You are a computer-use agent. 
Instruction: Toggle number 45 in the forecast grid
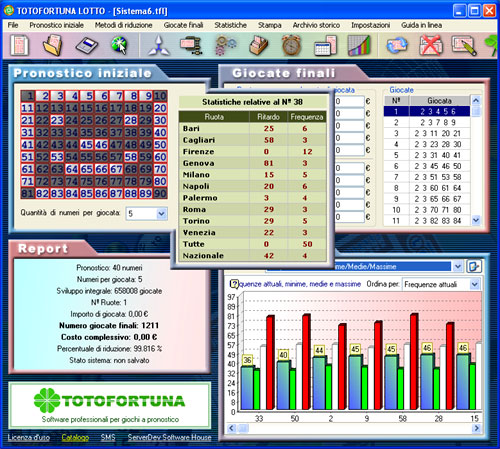[x=86, y=144]
